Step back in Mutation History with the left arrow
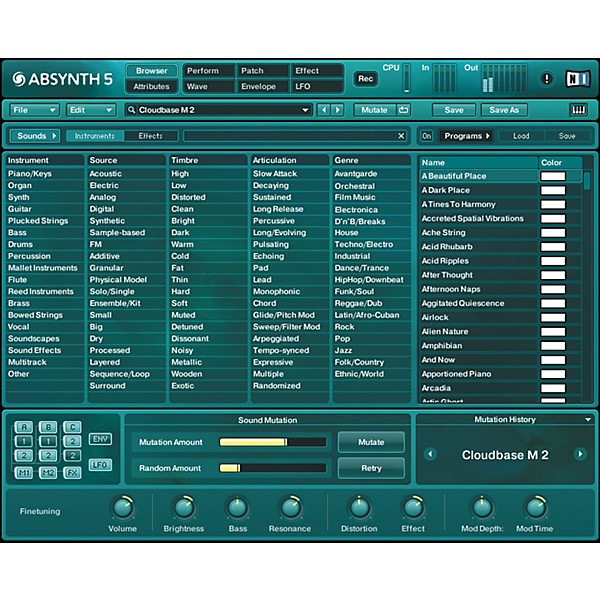600x600 pixels. coord(430,454)
